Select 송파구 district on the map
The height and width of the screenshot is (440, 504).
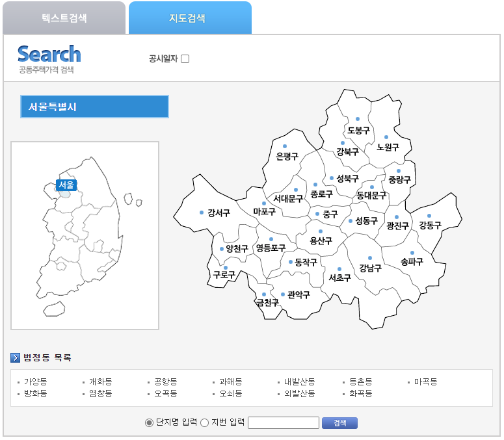click(x=412, y=262)
